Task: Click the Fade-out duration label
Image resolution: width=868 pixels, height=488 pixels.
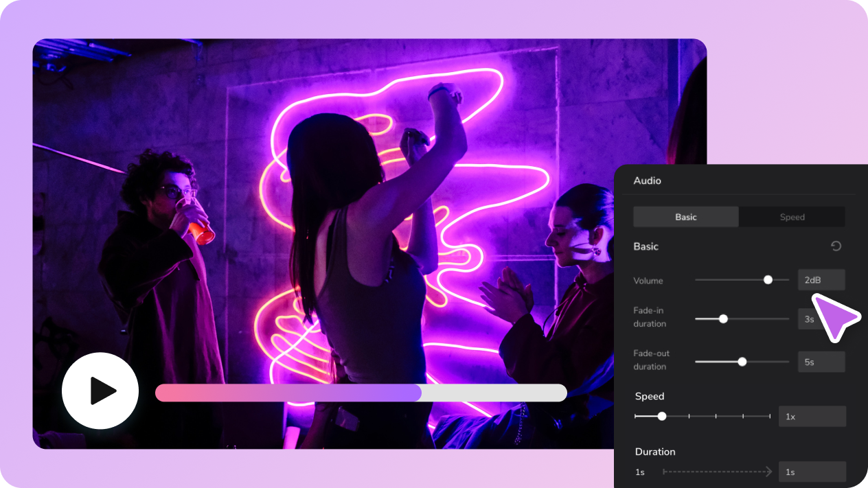Action: point(652,360)
